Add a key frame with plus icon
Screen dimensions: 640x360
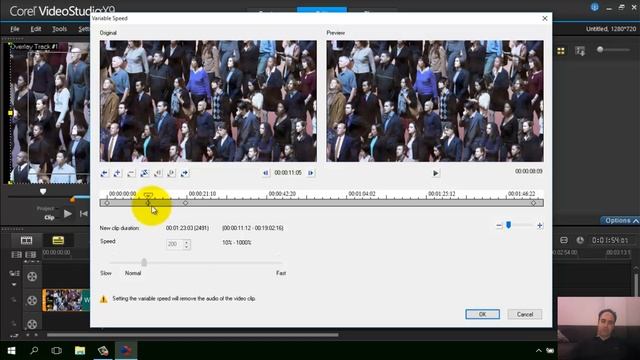click(x=118, y=173)
